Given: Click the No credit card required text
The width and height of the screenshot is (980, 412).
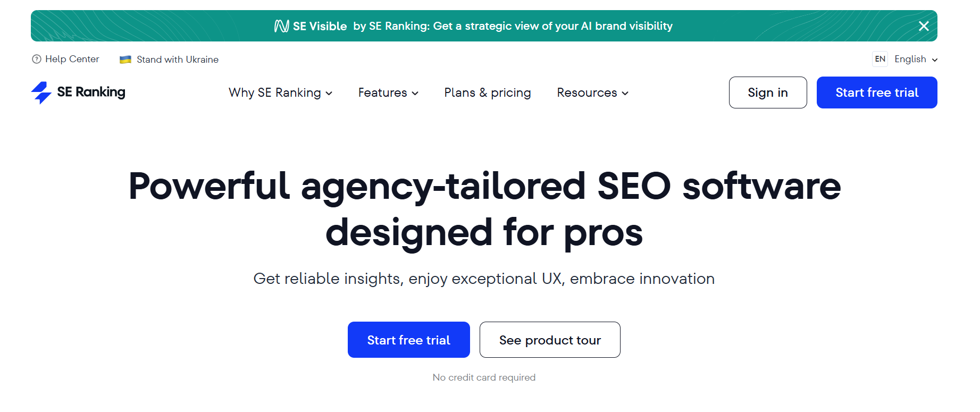Looking at the screenshot, I should click(484, 377).
